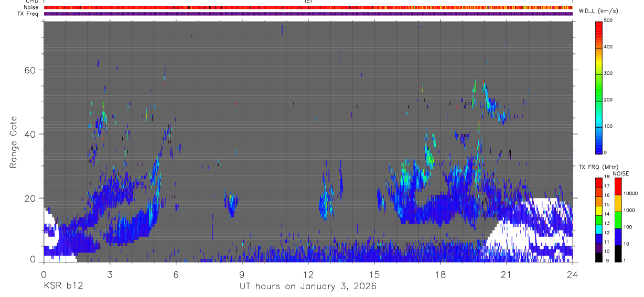Click the NOISE legend title
This screenshot has width=644, height=297.
coord(621,173)
